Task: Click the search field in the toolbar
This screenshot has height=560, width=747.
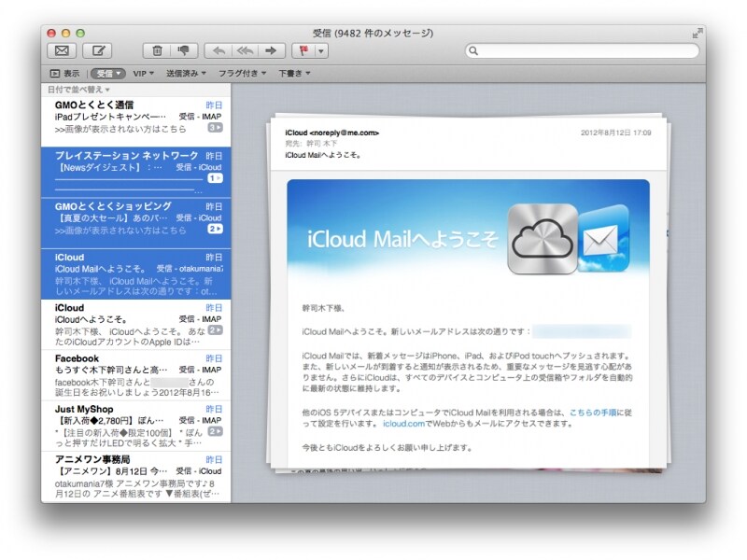Action: point(582,51)
